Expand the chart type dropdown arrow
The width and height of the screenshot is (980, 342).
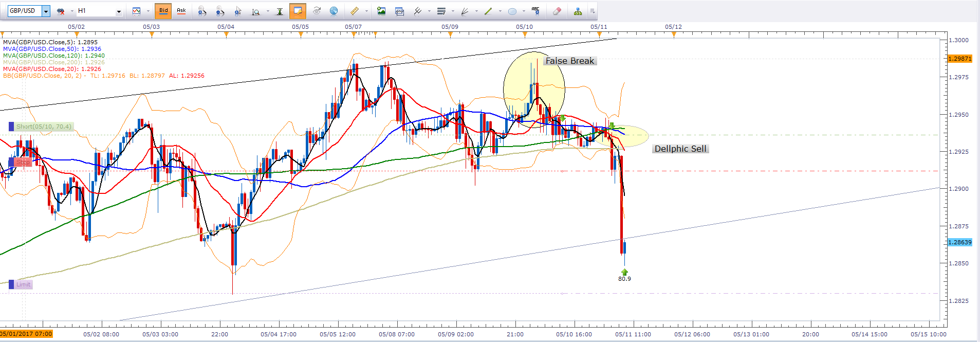point(148,11)
